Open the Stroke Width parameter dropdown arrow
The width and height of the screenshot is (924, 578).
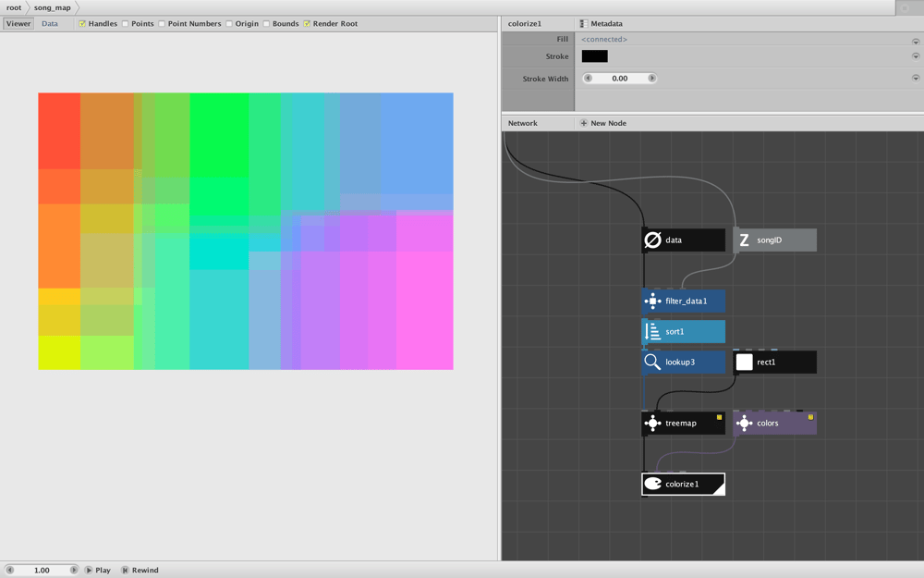(916, 78)
